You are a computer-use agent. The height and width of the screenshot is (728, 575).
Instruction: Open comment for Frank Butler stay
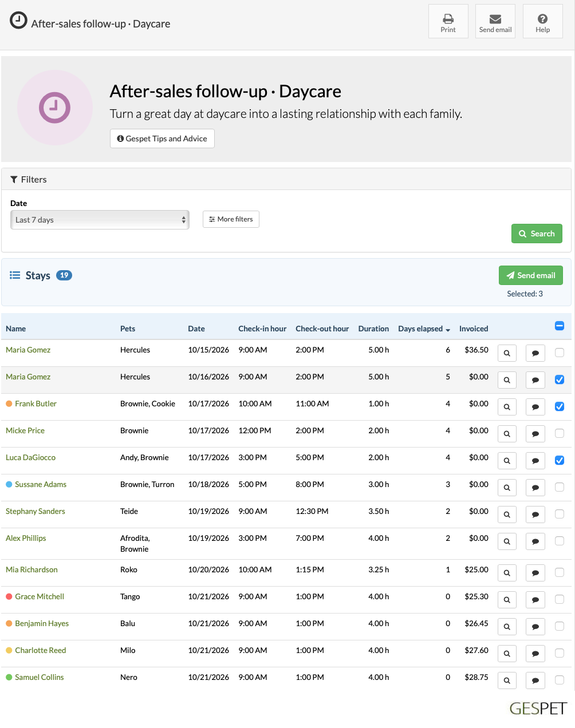pos(535,407)
